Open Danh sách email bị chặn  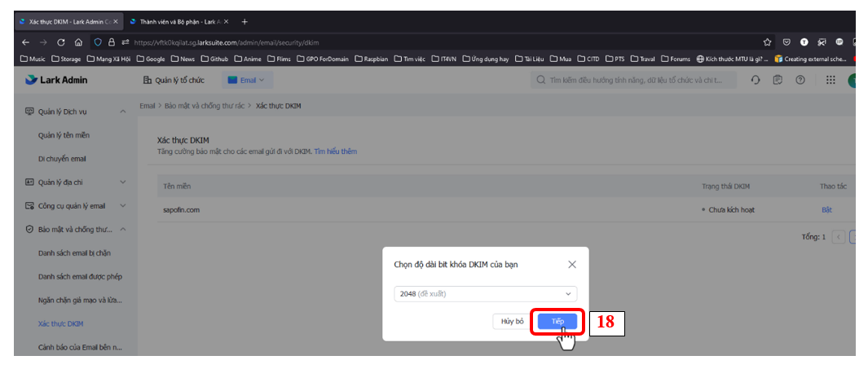[x=75, y=253]
